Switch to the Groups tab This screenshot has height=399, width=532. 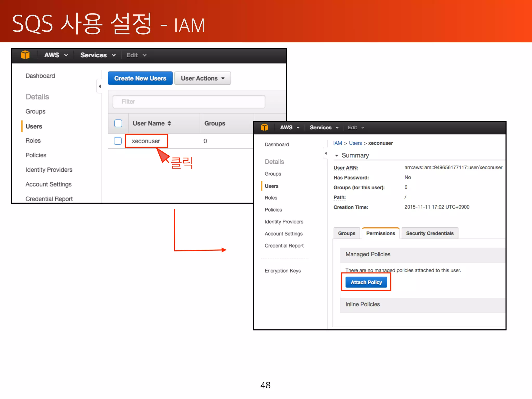[x=346, y=233]
